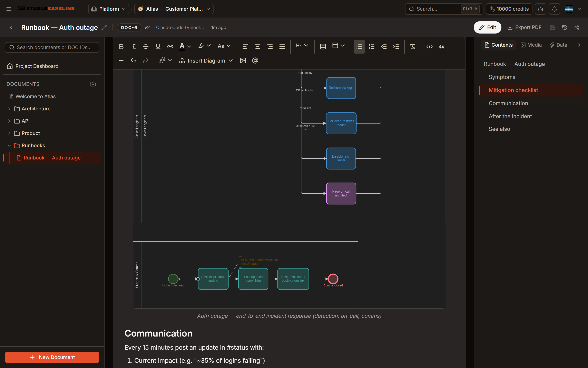Export the document as PDF

(x=524, y=28)
